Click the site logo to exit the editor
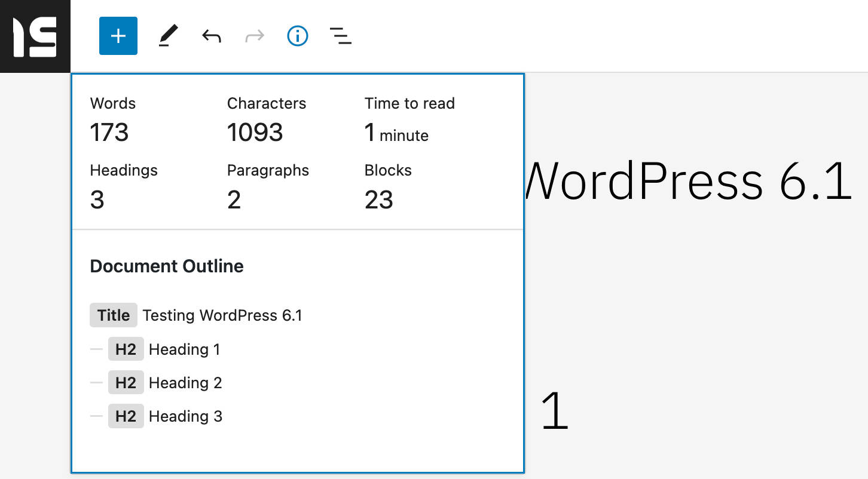The height and width of the screenshot is (479, 868). [36, 36]
